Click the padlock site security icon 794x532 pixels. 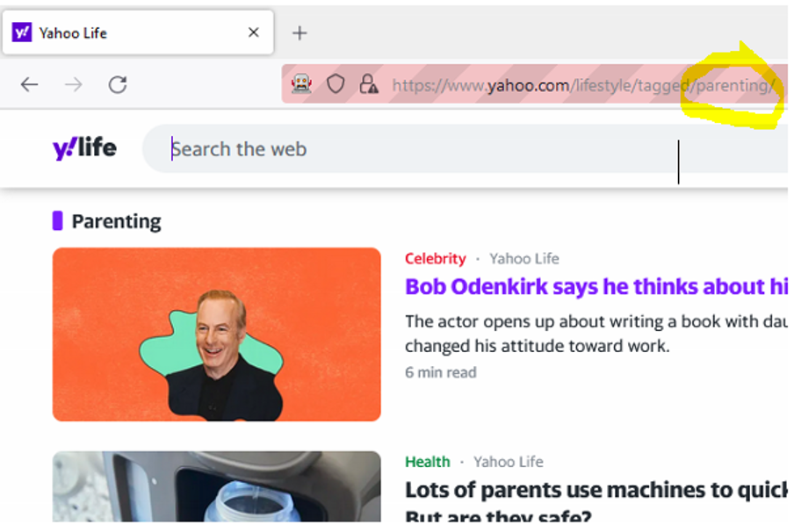369,84
